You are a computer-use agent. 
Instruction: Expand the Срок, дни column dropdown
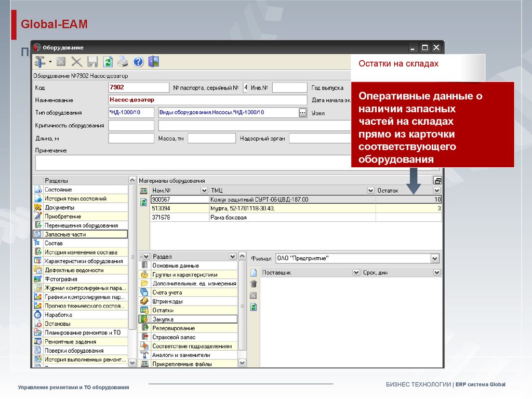coord(436,272)
